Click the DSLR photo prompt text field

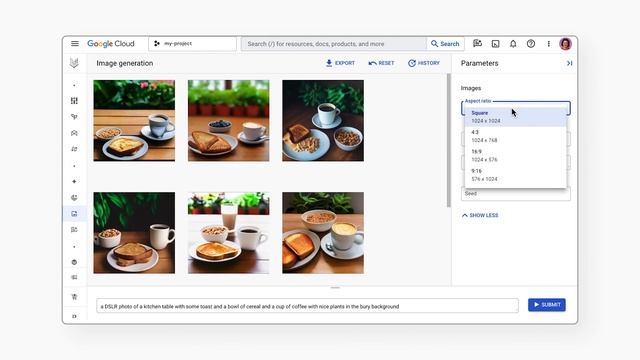pyautogui.click(x=307, y=306)
